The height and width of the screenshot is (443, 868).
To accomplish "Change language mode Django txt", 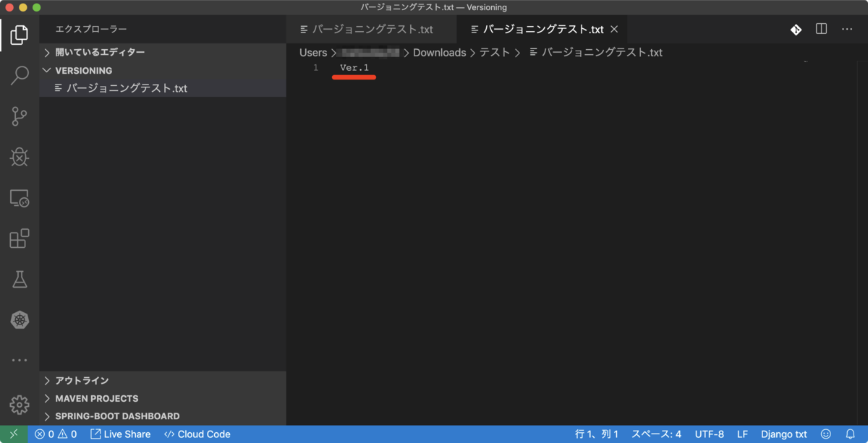I will click(x=783, y=434).
